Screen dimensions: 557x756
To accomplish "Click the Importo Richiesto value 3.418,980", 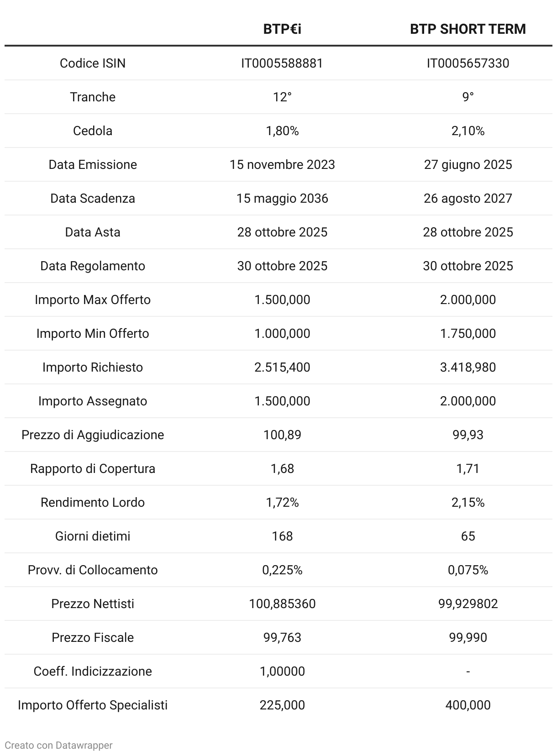I will coord(468,367).
